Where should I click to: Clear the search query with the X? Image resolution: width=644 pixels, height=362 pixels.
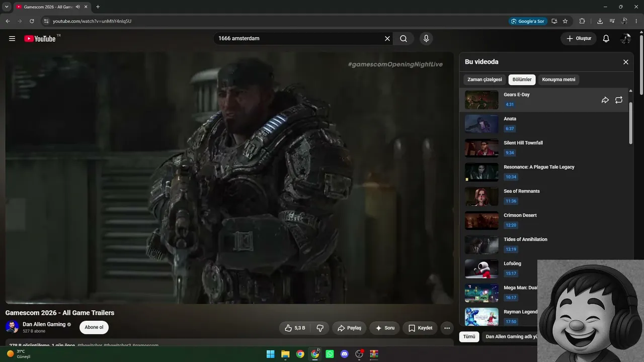click(x=387, y=39)
